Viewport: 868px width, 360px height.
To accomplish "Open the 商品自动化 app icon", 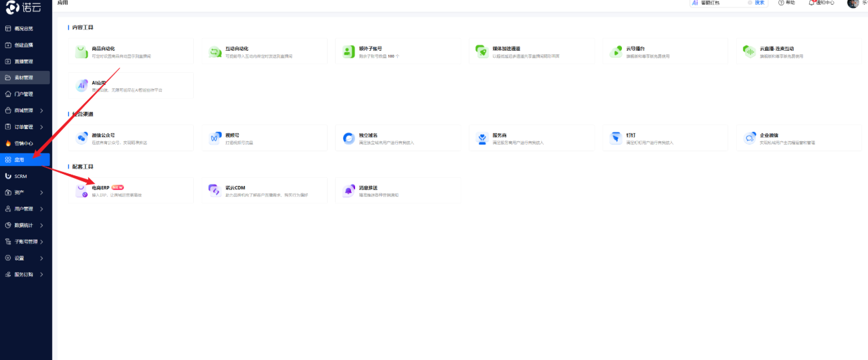I will [80, 52].
